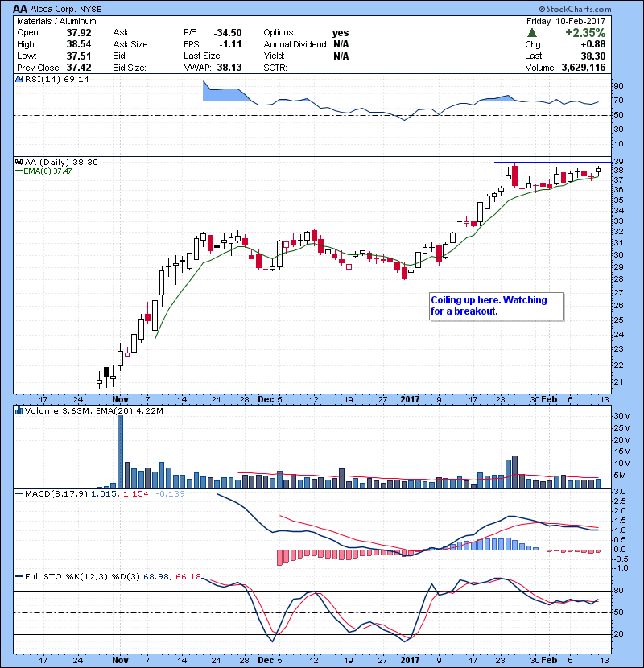Click the Prev Close value 37.42
The width and height of the screenshot is (644, 668).
pyautogui.click(x=79, y=68)
